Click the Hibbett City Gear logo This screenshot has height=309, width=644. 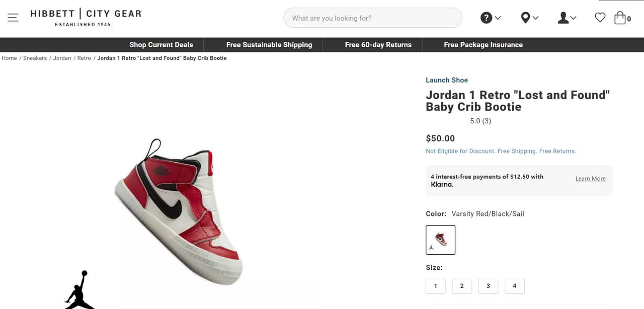coord(86,18)
